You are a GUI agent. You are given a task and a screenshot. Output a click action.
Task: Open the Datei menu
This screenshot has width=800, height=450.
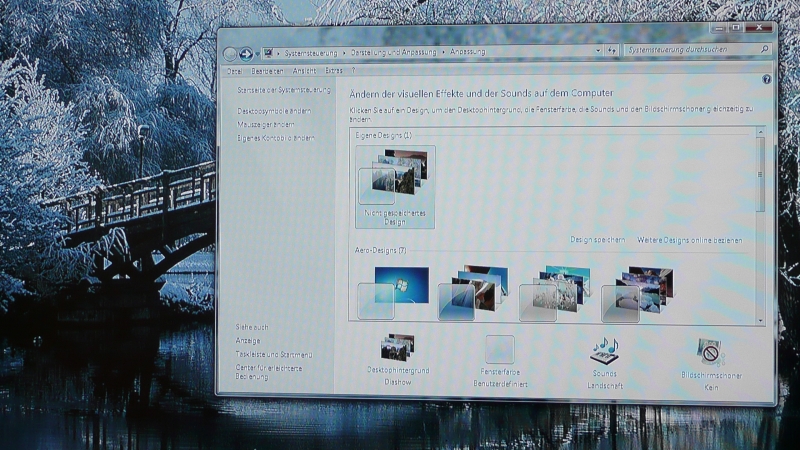[235, 71]
